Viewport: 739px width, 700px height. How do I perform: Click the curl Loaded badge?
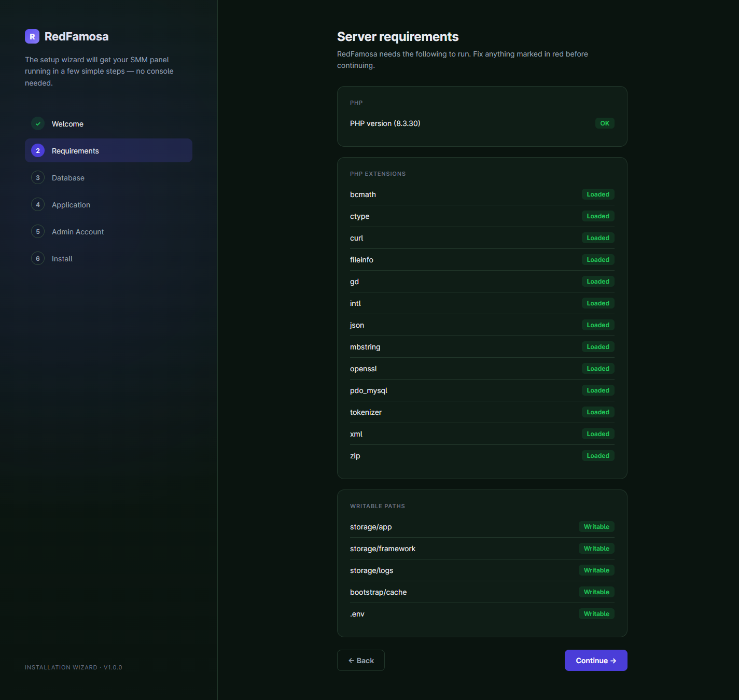click(x=598, y=238)
